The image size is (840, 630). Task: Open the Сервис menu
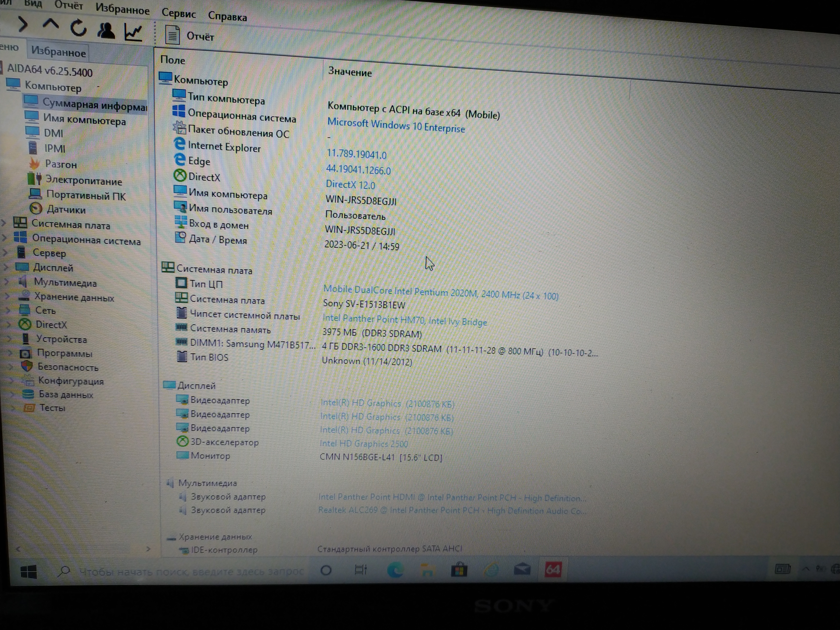(179, 13)
